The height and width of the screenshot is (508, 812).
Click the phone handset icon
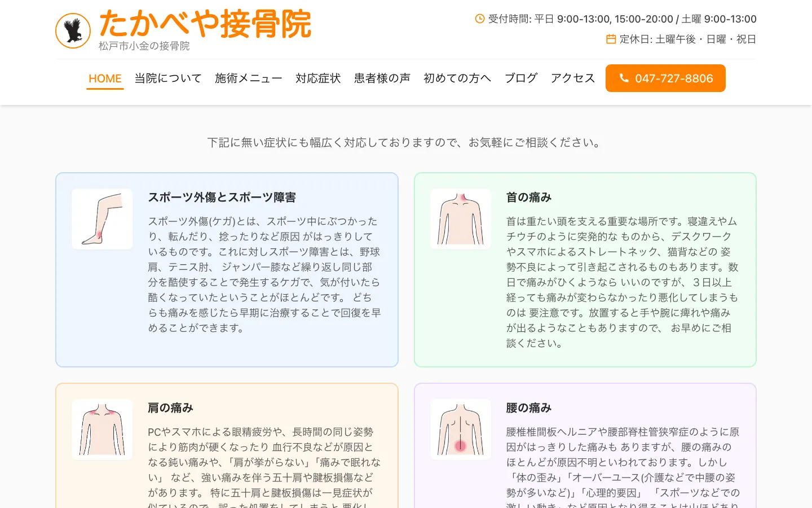click(624, 78)
